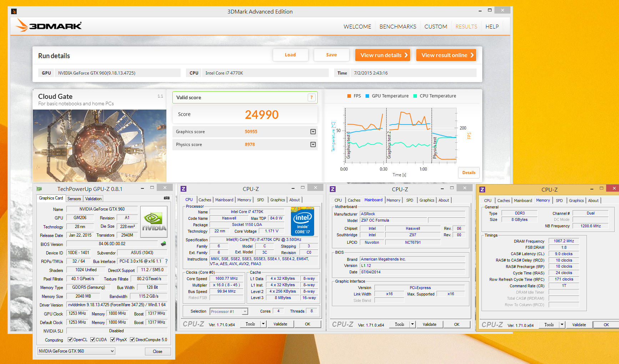The height and width of the screenshot is (364, 619).
Task: Click the Intel Core i7 badge in CPU-Z
Action: [x=302, y=221]
